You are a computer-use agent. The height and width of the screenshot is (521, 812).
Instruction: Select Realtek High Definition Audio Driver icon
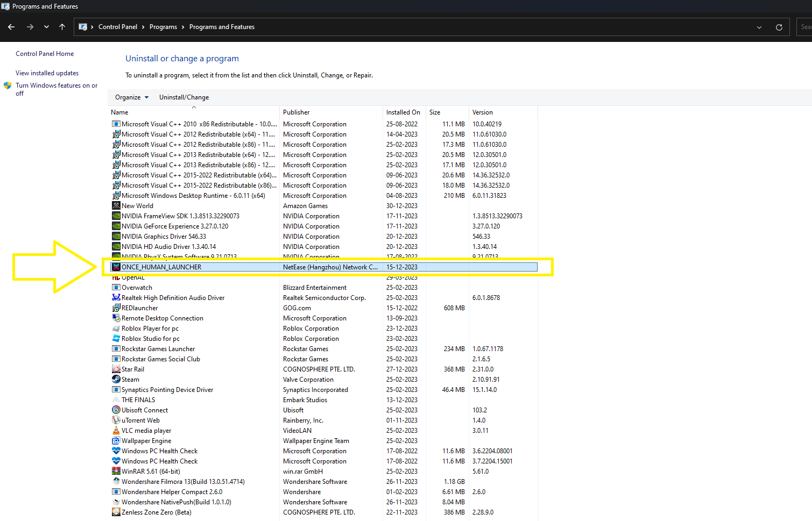tap(116, 298)
